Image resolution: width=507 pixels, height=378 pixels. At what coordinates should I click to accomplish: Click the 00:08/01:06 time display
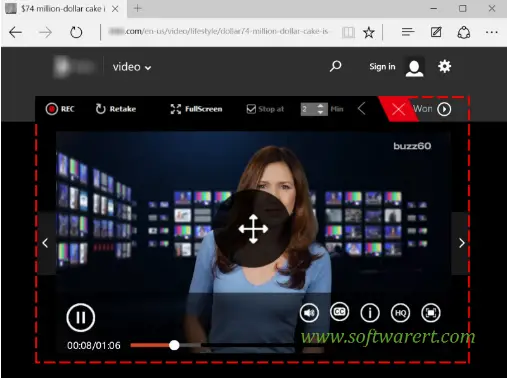(94, 345)
